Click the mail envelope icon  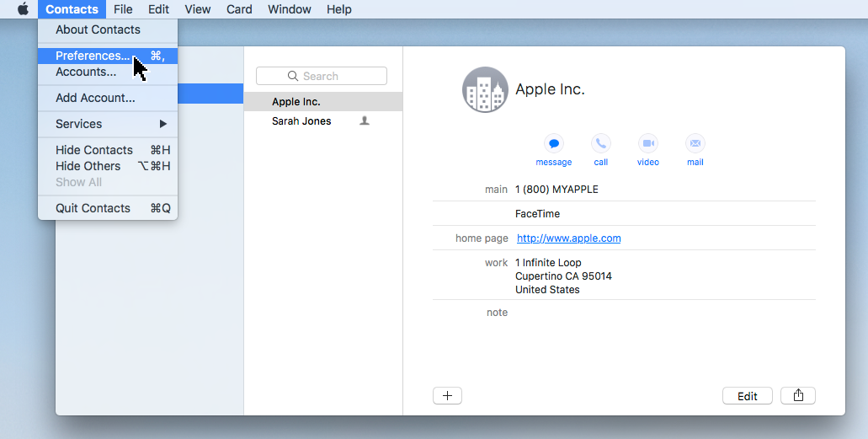pyautogui.click(x=695, y=143)
